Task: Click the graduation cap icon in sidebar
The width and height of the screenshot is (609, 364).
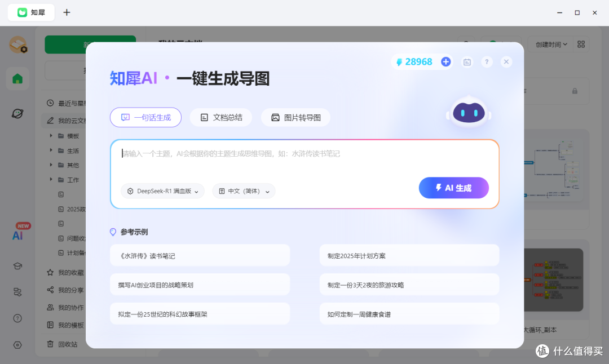Action: click(x=17, y=266)
